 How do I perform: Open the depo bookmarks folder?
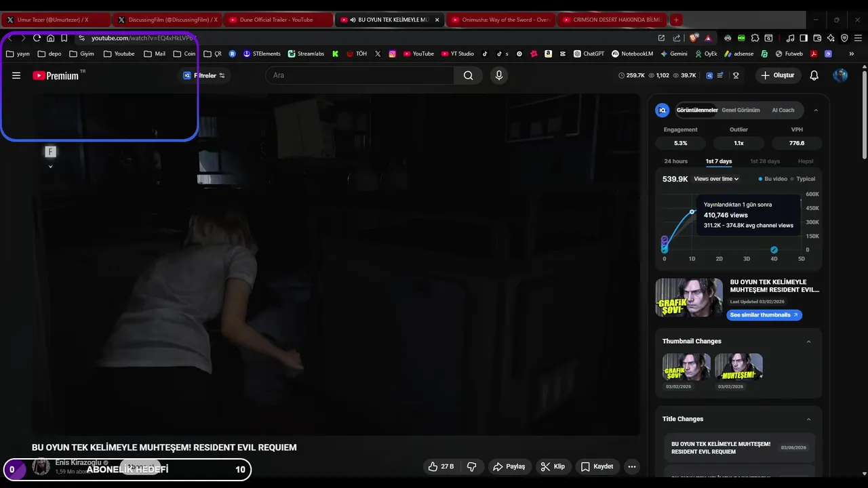click(x=50, y=54)
